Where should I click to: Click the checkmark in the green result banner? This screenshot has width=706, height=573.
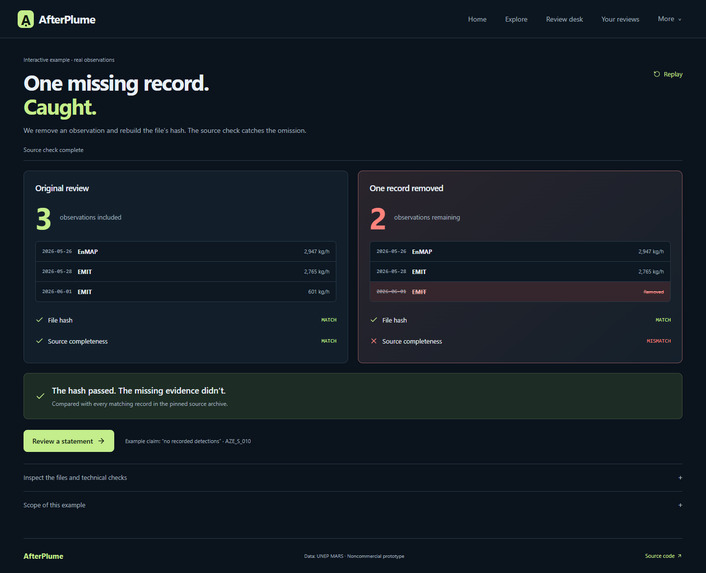point(40,396)
